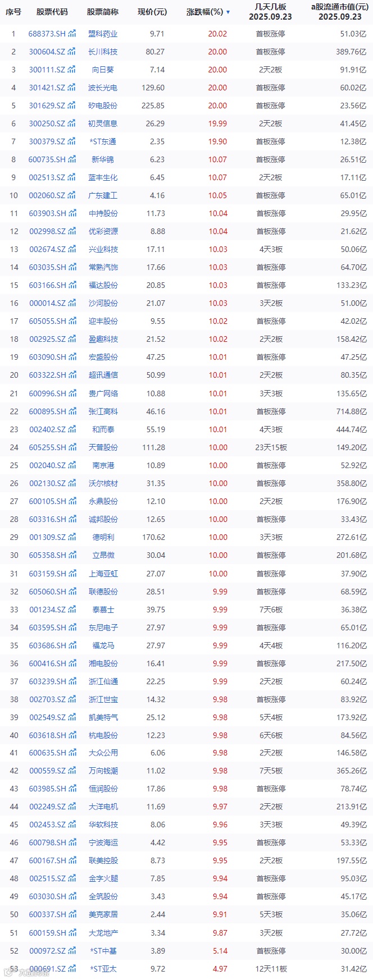
Task: Open stock code link 600996.SH
Action: [x=47, y=393]
